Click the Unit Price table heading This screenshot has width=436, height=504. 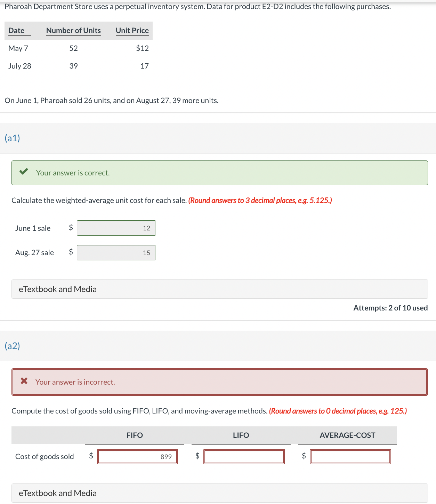click(x=132, y=30)
